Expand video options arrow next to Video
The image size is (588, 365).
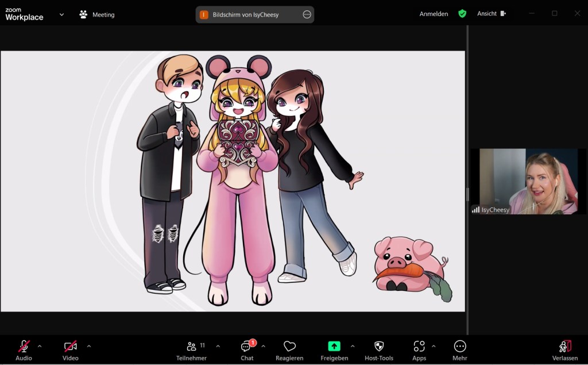(88, 346)
